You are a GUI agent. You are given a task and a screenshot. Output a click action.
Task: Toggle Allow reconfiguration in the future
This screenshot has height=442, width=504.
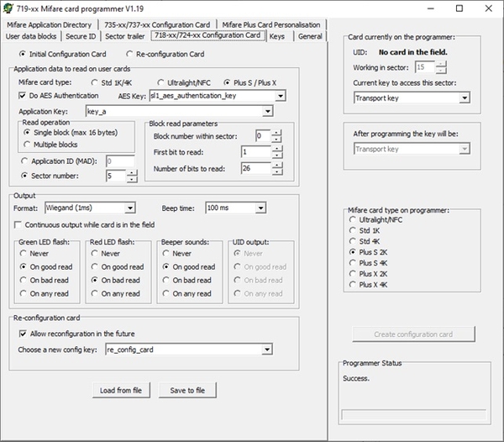click(x=77, y=334)
